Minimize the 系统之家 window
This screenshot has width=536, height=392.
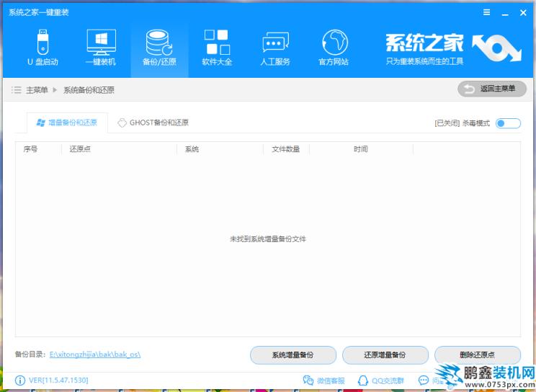click(505, 14)
